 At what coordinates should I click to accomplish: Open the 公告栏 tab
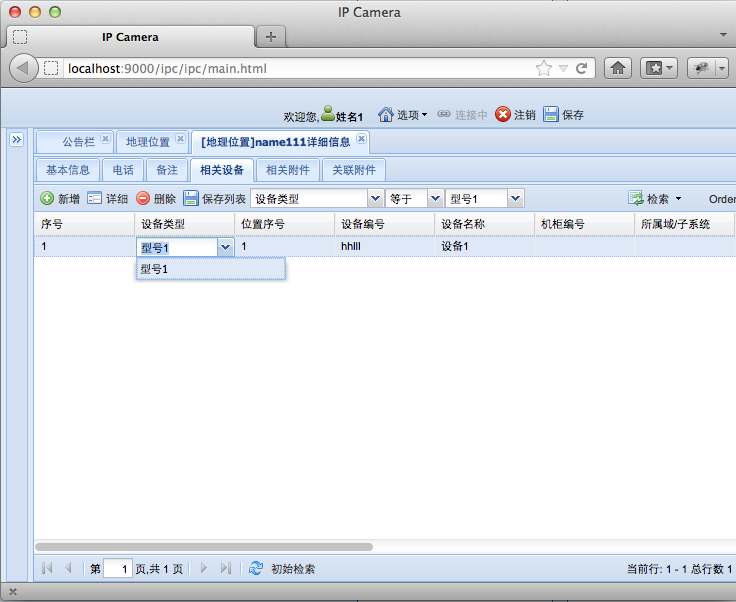78,142
